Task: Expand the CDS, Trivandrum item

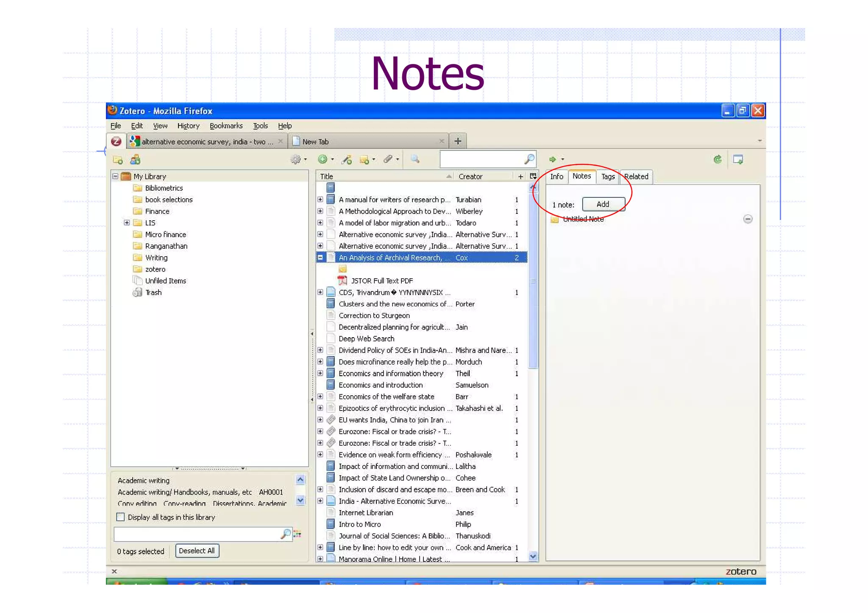Action: (x=320, y=292)
